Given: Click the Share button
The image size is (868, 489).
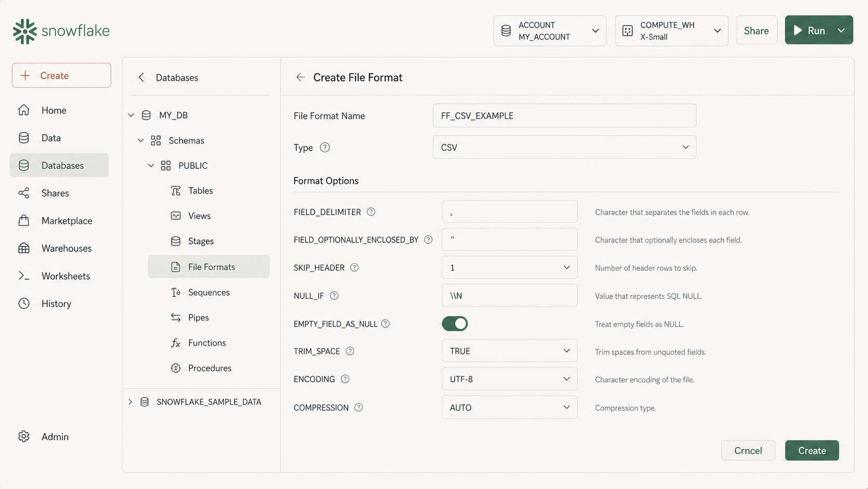Looking at the screenshot, I should tap(756, 31).
